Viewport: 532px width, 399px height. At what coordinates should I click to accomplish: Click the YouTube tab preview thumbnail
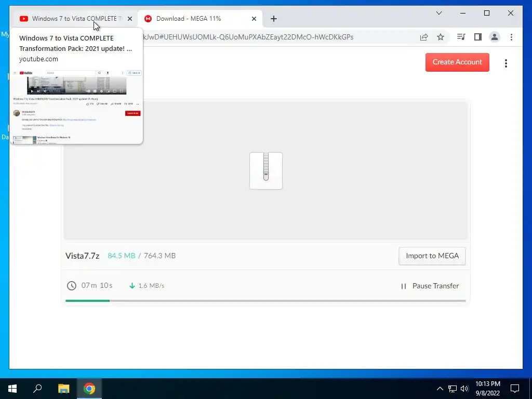coord(77,107)
